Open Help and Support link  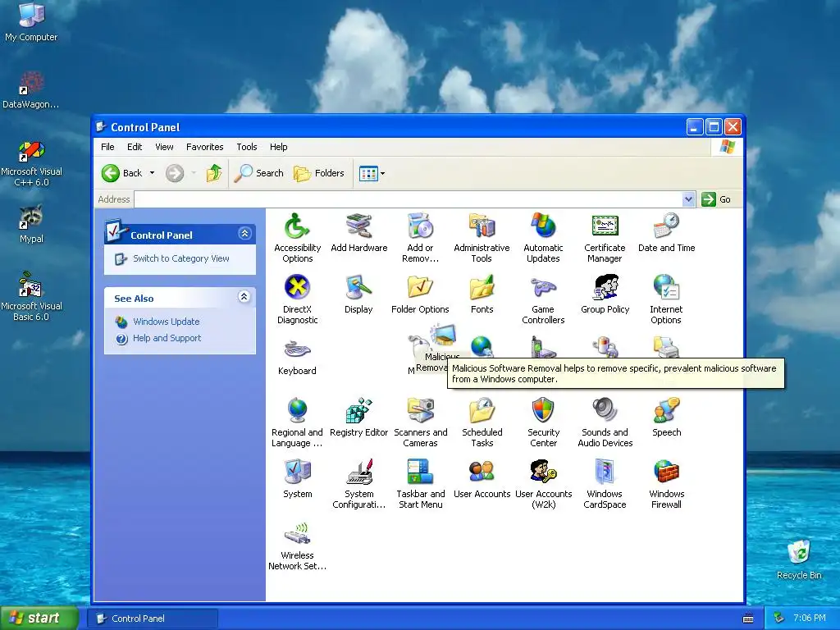(x=167, y=338)
